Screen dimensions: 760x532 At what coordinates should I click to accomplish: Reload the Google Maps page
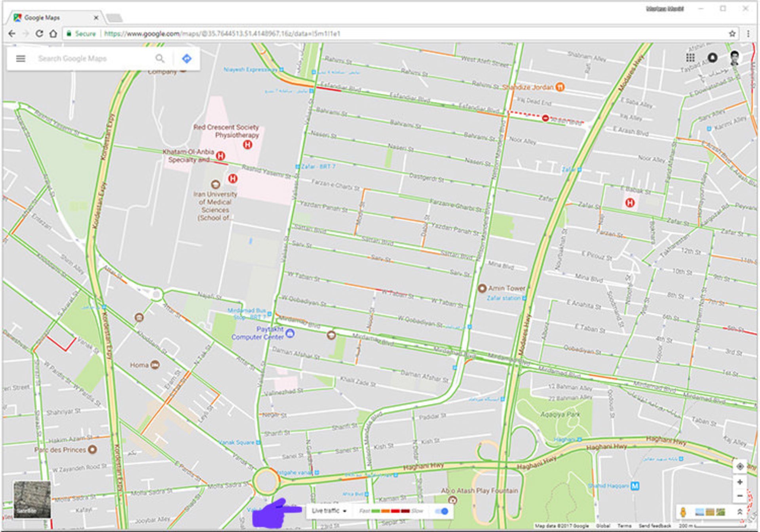pos(39,34)
